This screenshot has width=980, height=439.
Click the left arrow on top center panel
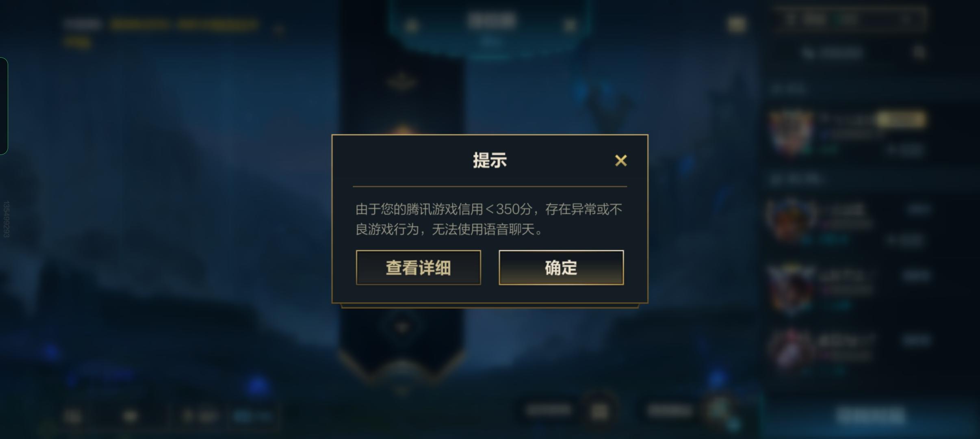pos(411,26)
